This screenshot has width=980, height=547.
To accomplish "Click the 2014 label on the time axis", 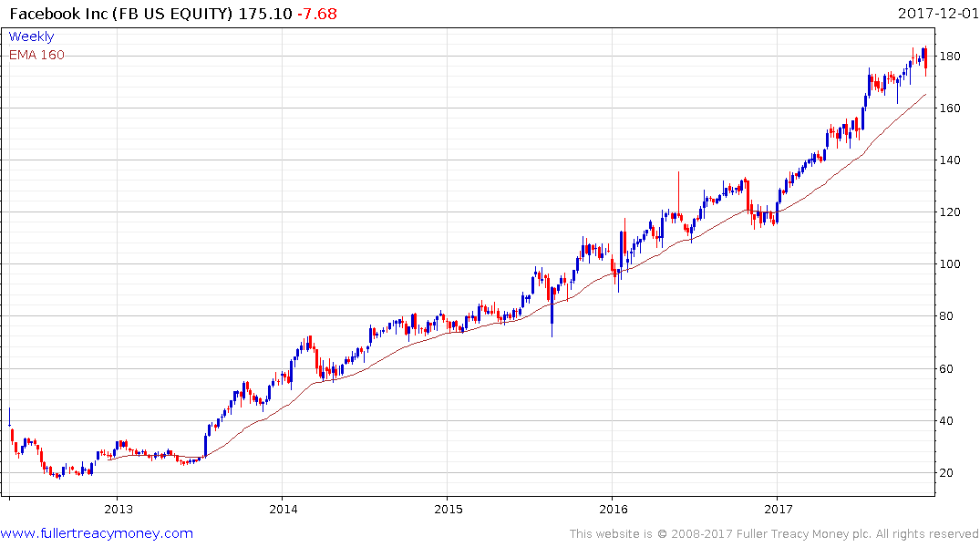I will pyautogui.click(x=284, y=509).
